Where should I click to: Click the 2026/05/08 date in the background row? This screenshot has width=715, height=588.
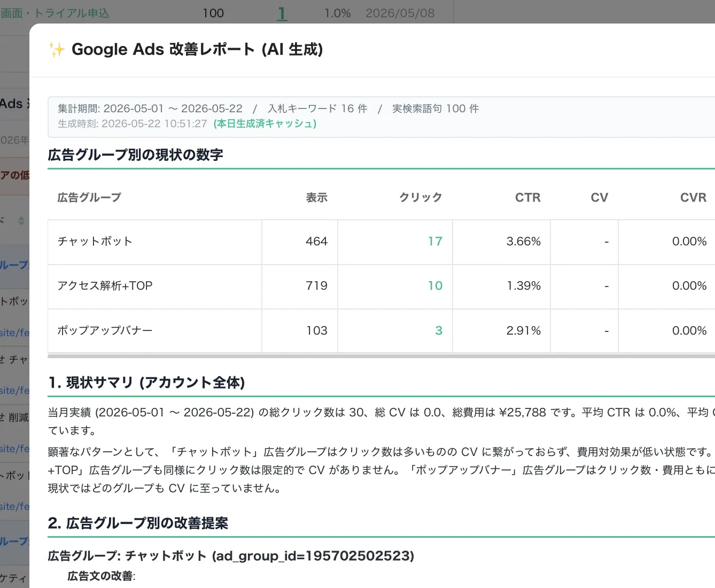400,13
